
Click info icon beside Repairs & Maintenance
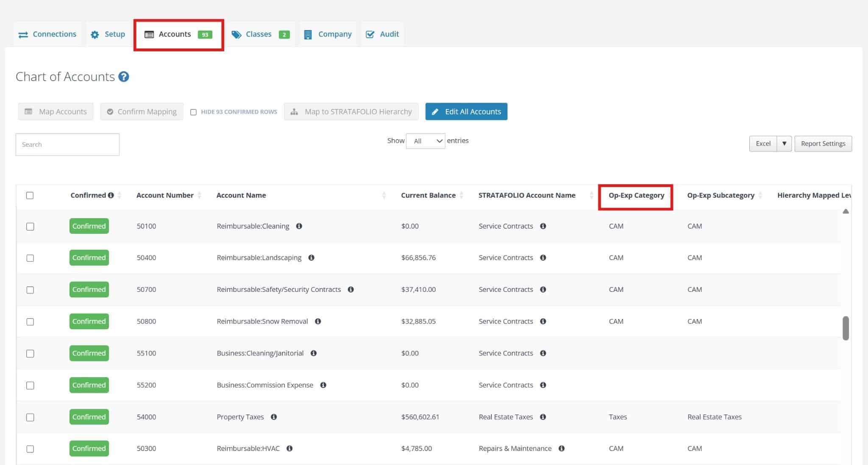pyautogui.click(x=562, y=448)
